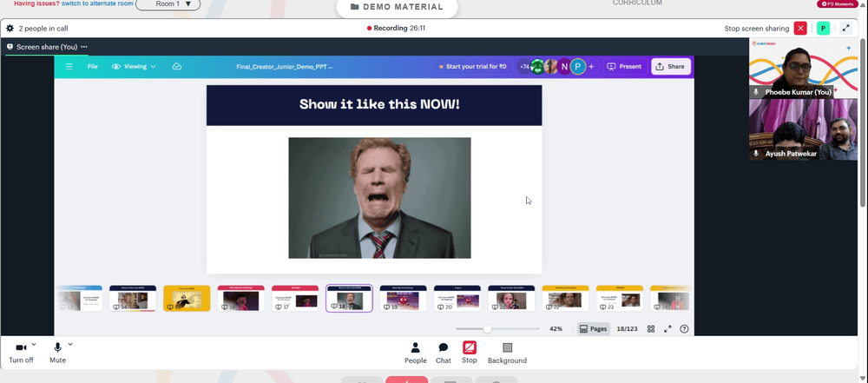Add people with the plus icon

click(x=591, y=67)
